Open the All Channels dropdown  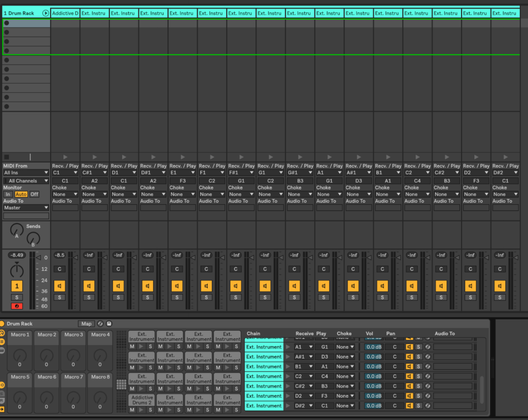pos(26,181)
